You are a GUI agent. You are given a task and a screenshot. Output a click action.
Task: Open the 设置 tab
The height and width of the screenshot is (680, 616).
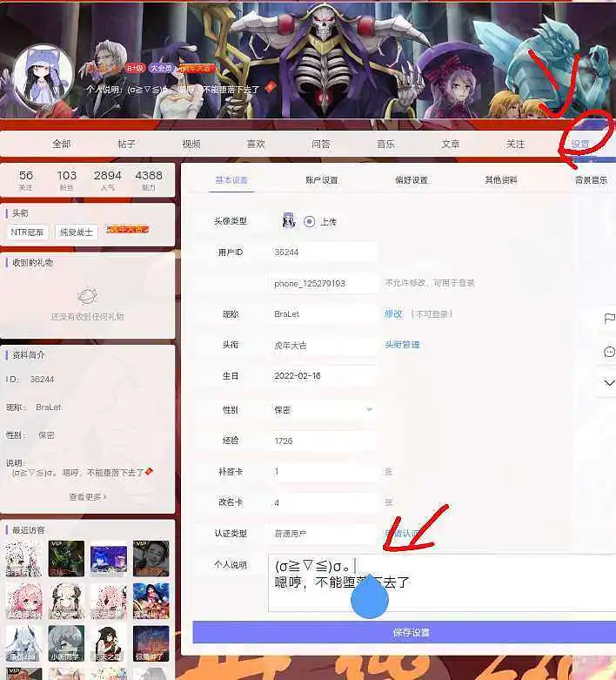[x=580, y=144]
